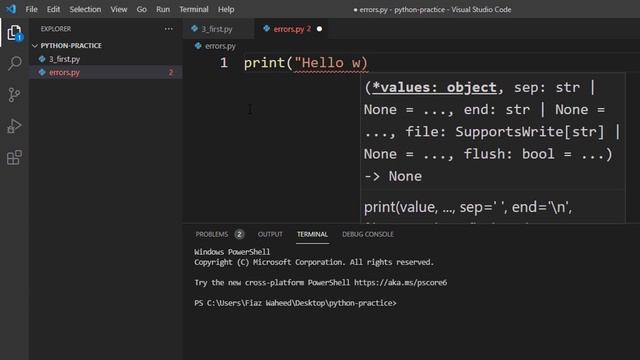
Task: Switch to the Problems panel tab
Action: point(212,234)
